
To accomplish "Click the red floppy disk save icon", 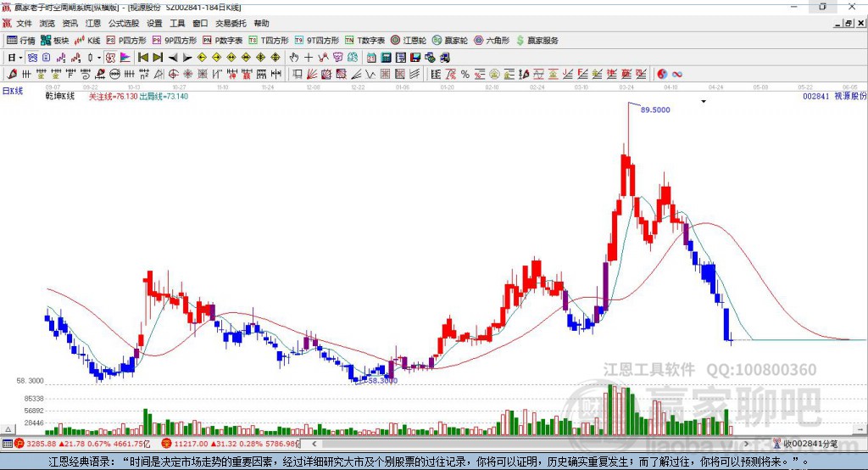I will pyautogui.click(x=415, y=58).
